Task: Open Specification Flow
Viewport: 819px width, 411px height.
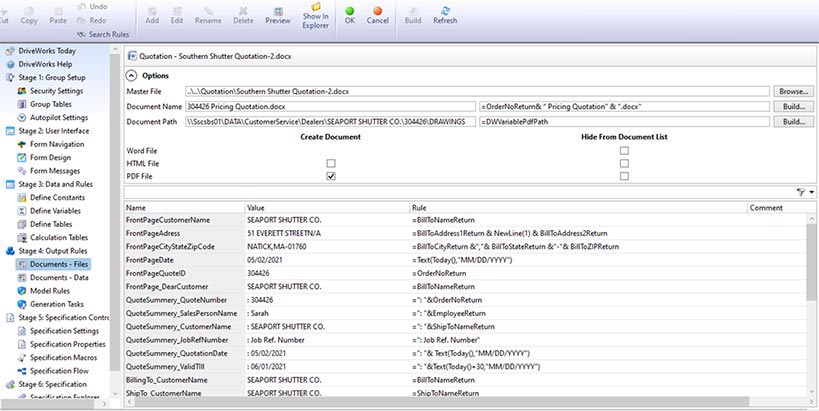Action: click(59, 371)
